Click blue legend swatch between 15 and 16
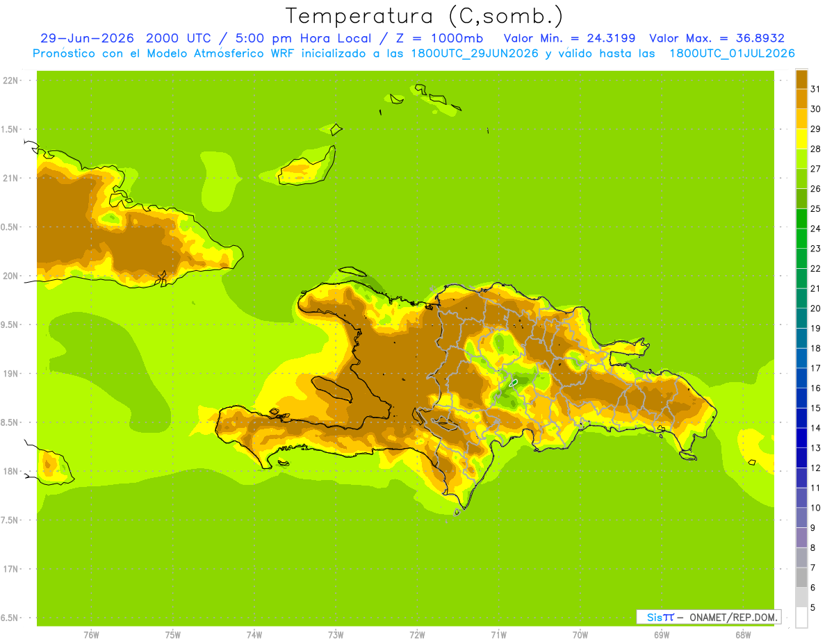 coord(801,398)
